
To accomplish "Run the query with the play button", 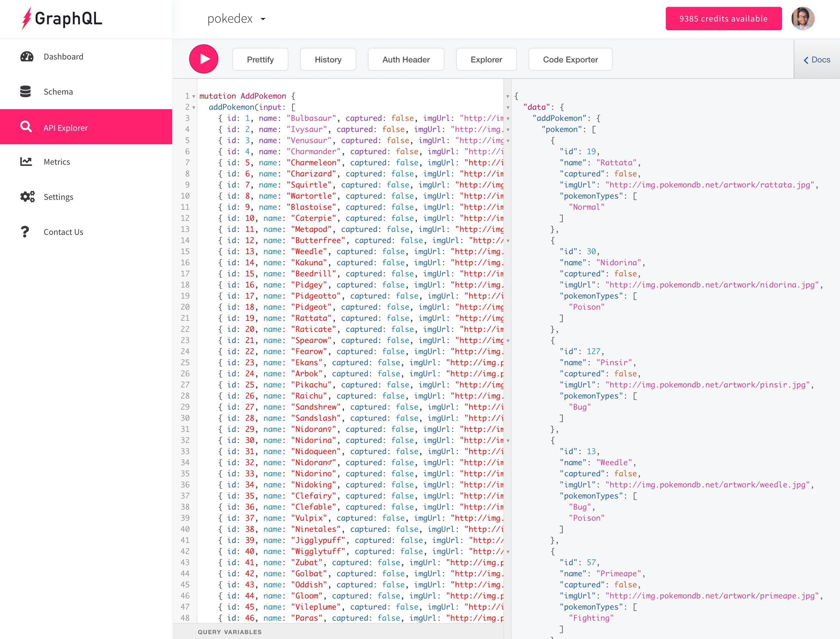I will pos(204,59).
